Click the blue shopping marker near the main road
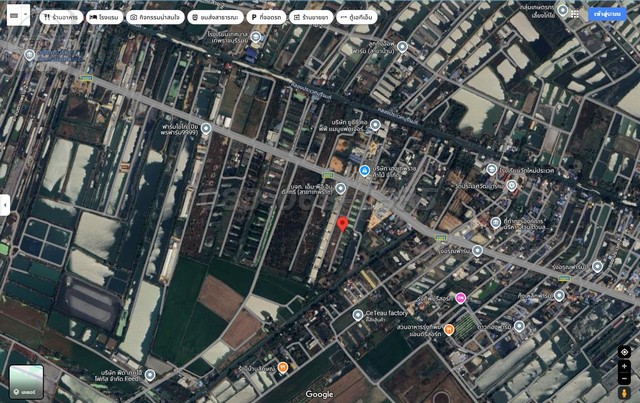Viewport: 640px width, 403px height. [x=364, y=170]
